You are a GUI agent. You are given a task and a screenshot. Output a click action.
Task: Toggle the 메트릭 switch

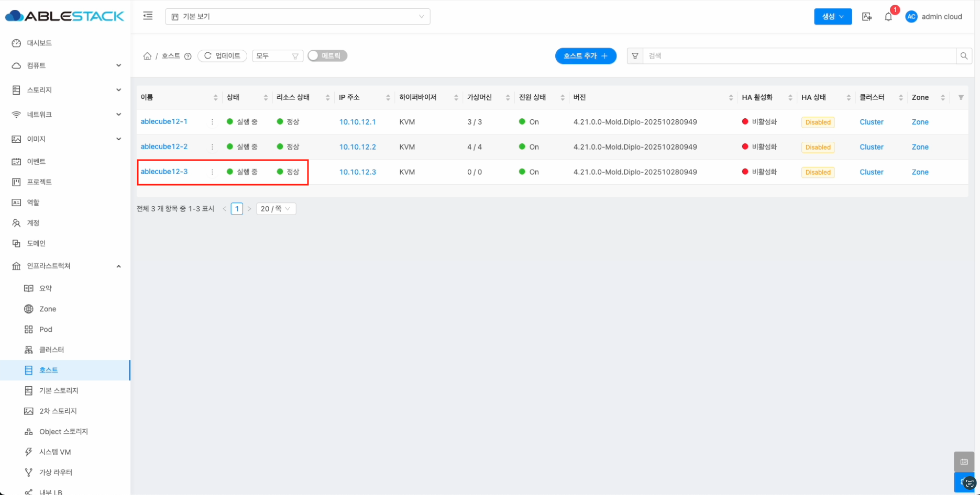327,55
